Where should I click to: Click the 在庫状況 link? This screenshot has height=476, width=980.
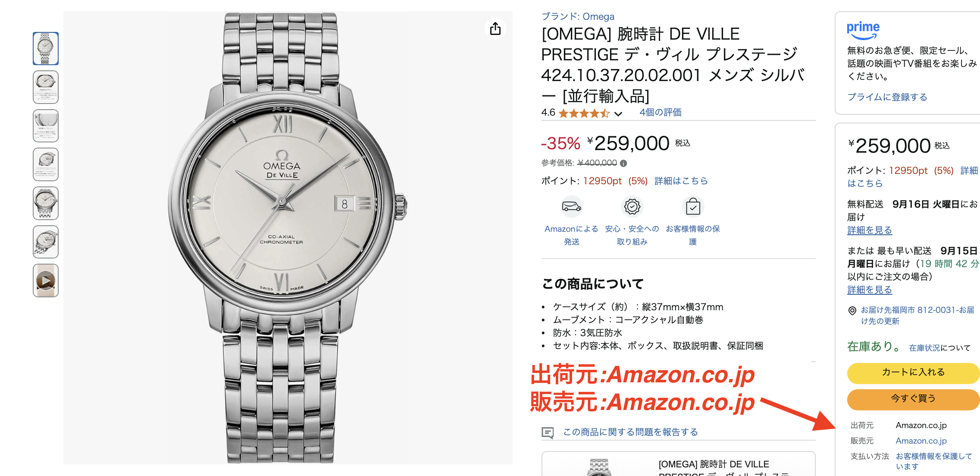[x=924, y=348]
